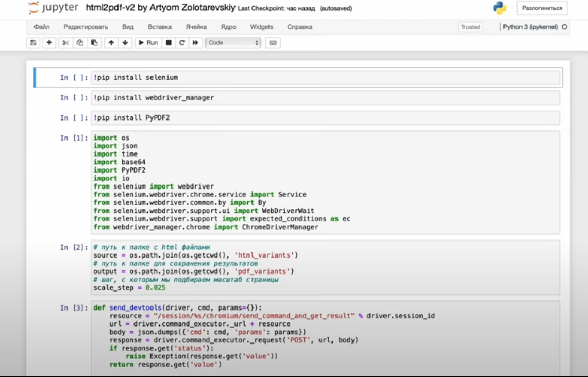Viewport: 588px width, 377px height.
Task: Insert a cell below with plus icon
Action: point(49,43)
